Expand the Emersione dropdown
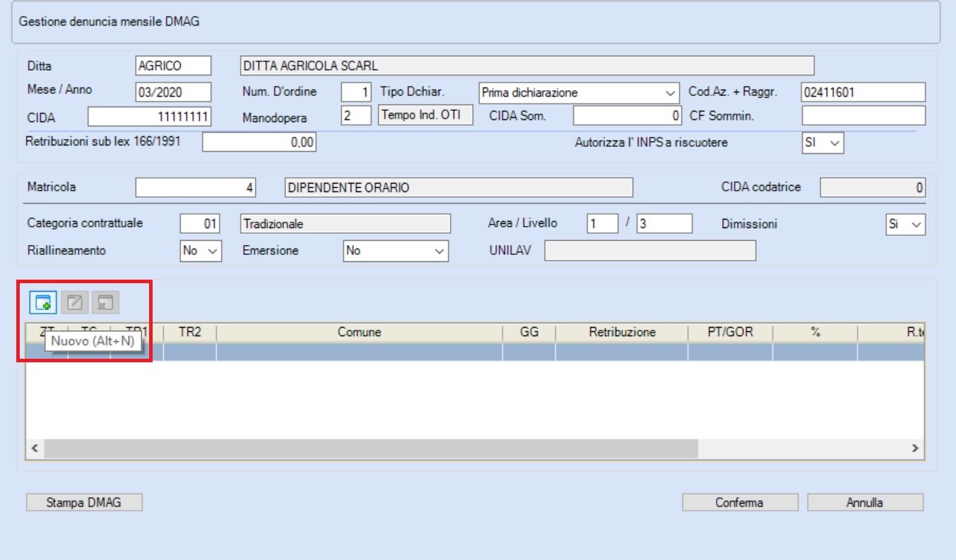Viewport: 956px width, 560px height. pos(396,251)
